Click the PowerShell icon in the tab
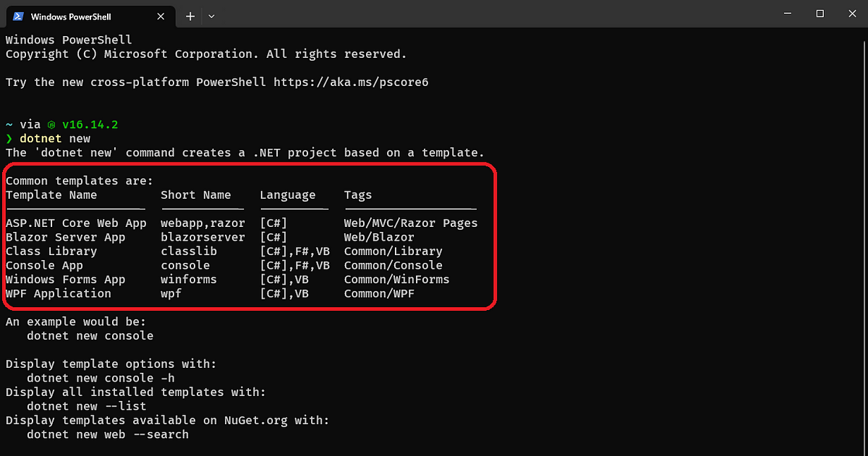The width and height of the screenshot is (868, 456). tap(19, 16)
